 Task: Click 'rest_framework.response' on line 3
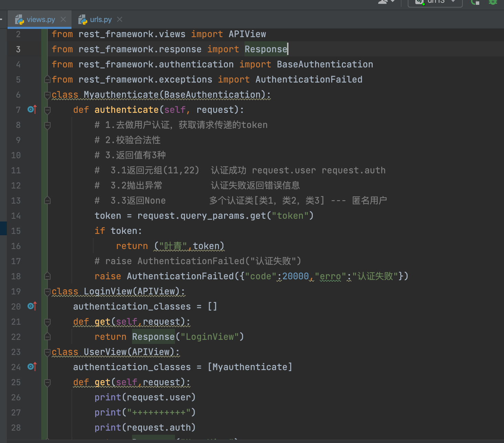click(140, 49)
